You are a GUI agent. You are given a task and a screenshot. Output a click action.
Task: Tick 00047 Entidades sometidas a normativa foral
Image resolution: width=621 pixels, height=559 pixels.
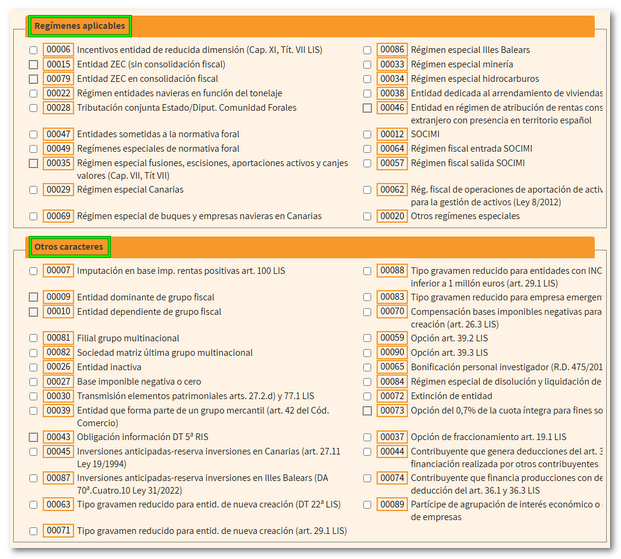(x=33, y=134)
